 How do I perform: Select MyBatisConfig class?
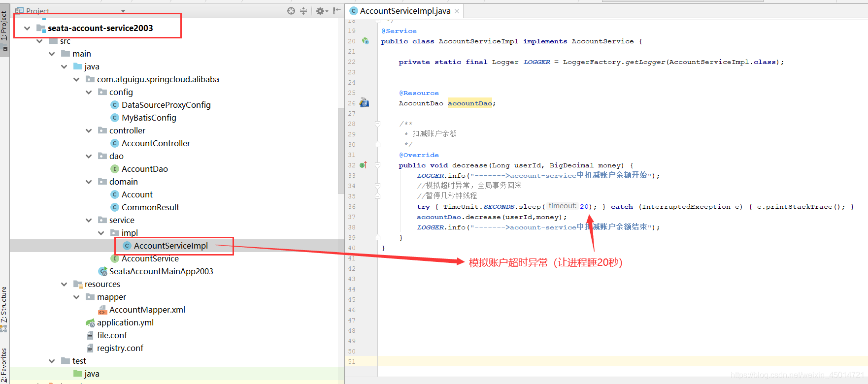[x=149, y=118]
